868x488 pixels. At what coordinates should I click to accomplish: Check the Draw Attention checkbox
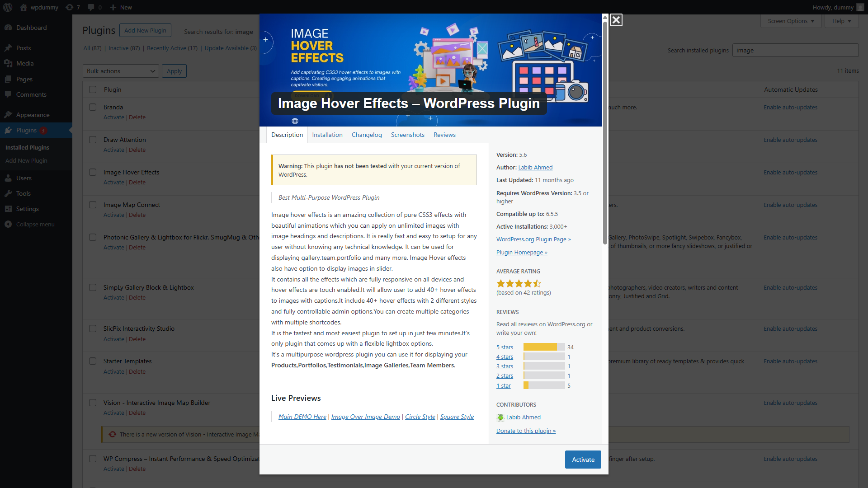(x=93, y=140)
